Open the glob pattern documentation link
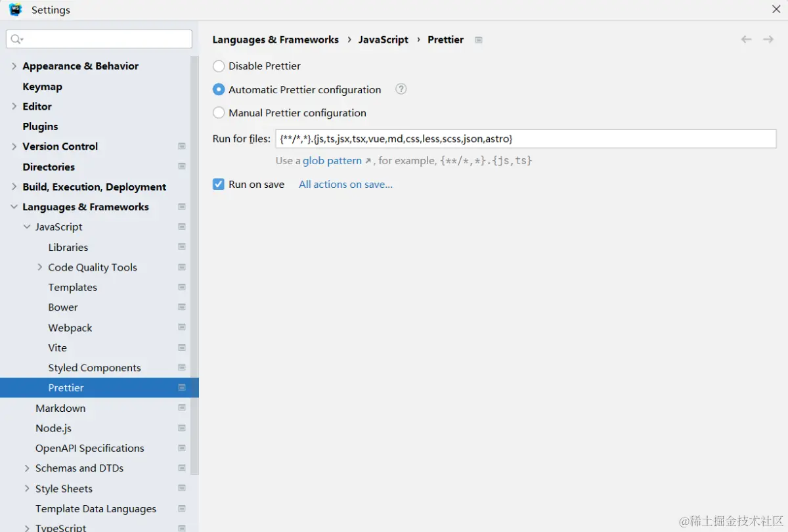This screenshot has height=532, width=788. point(332,161)
